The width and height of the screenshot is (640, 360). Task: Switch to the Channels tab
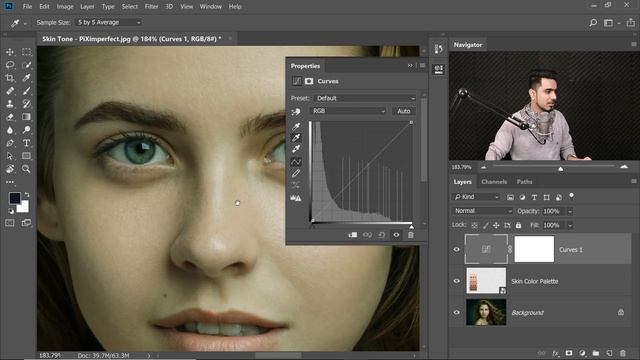[x=494, y=182]
